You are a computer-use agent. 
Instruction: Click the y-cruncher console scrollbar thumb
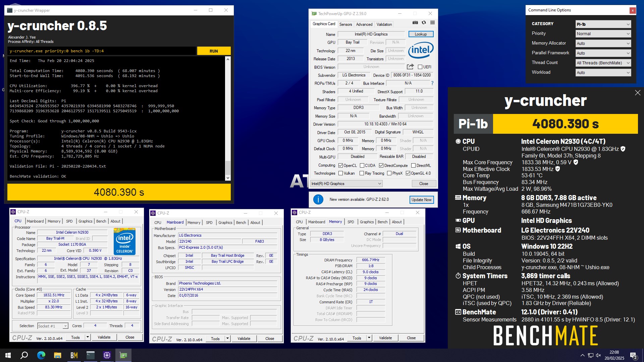228,168
